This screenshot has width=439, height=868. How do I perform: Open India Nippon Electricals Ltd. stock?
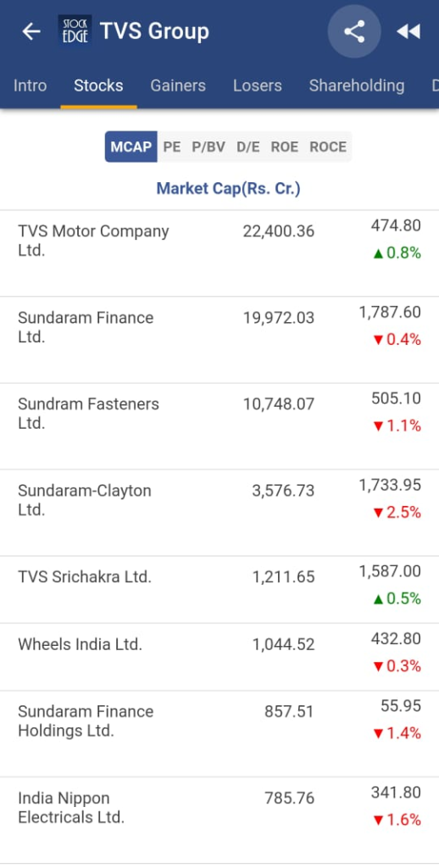219,820
